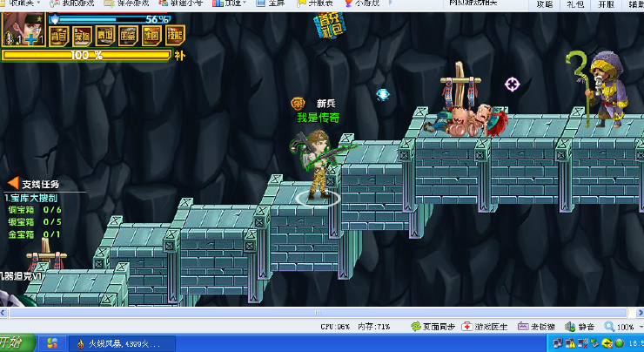Toggle 静音 mute sound

pos(580,327)
